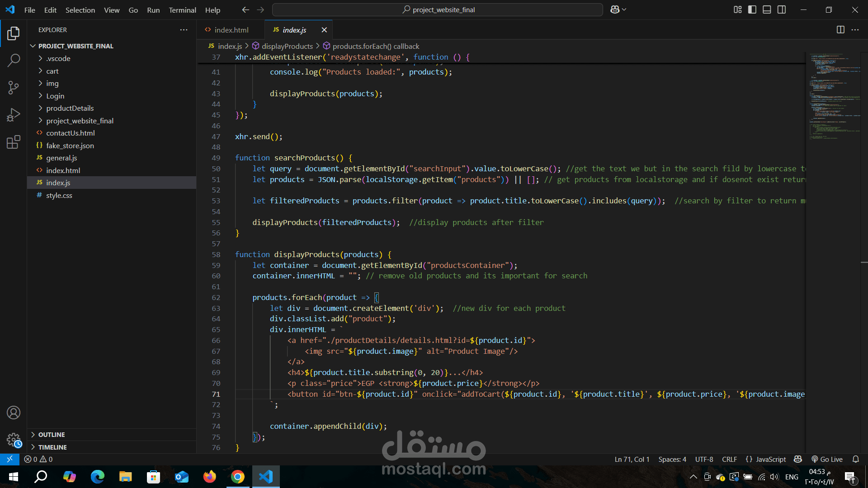This screenshot has height=488, width=868.
Task: Click the Accounts icon in activity bar
Action: tap(14, 413)
